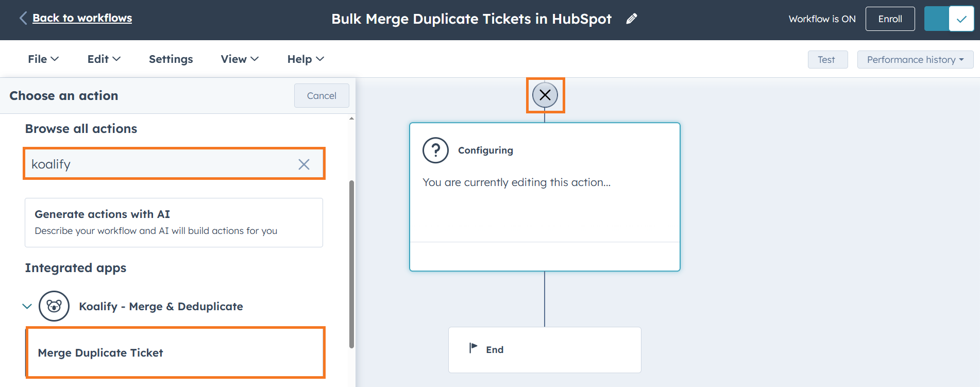Toggle the workflow ON/OFF switch
Image resolution: width=980 pixels, height=387 pixels.
pyautogui.click(x=949, y=19)
